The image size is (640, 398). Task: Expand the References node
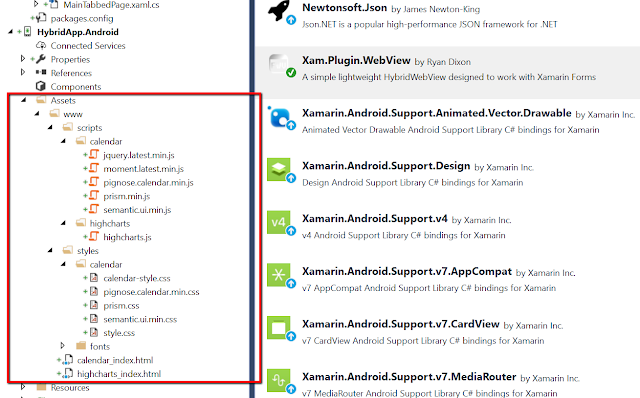(23, 72)
